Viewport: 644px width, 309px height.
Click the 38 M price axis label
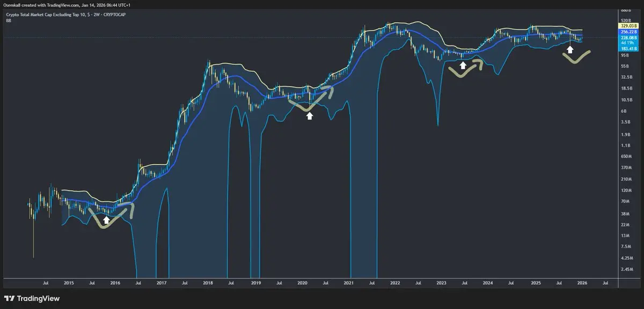pyautogui.click(x=625, y=213)
